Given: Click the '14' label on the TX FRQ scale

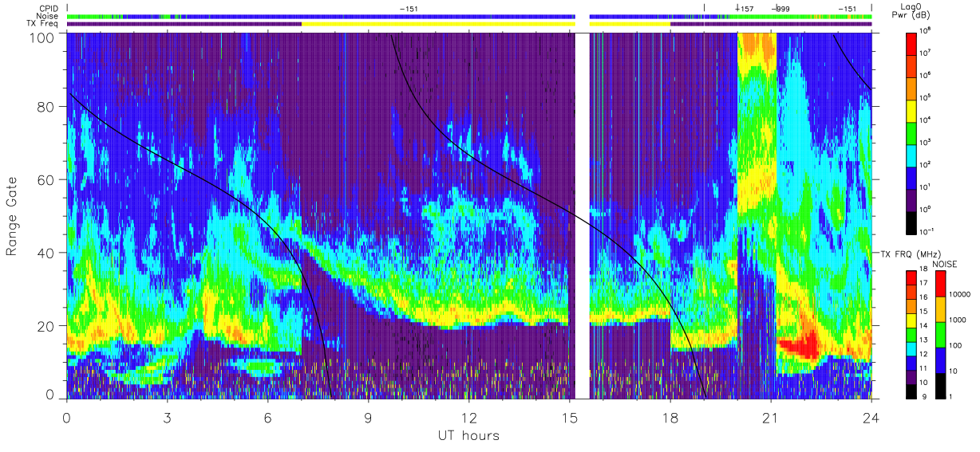Looking at the screenshot, I should (924, 326).
